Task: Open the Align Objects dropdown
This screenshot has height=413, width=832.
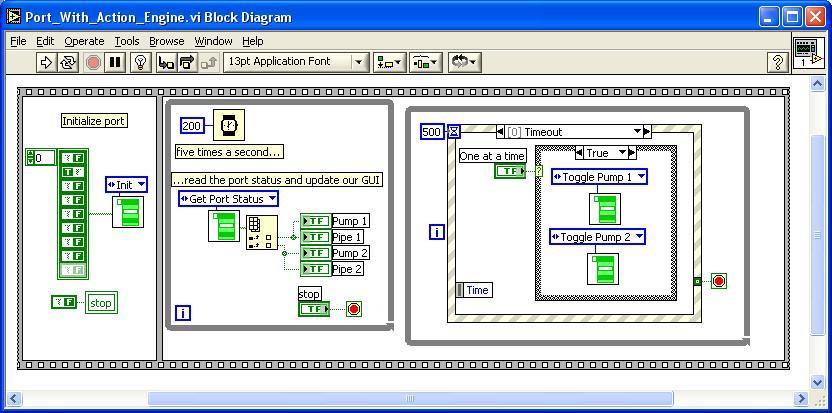Action: click(389, 63)
